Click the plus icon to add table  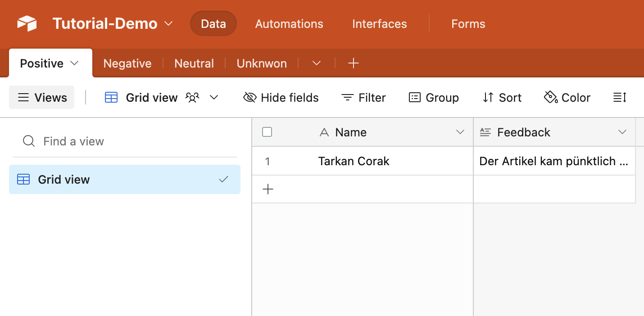pyautogui.click(x=354, y=63)
